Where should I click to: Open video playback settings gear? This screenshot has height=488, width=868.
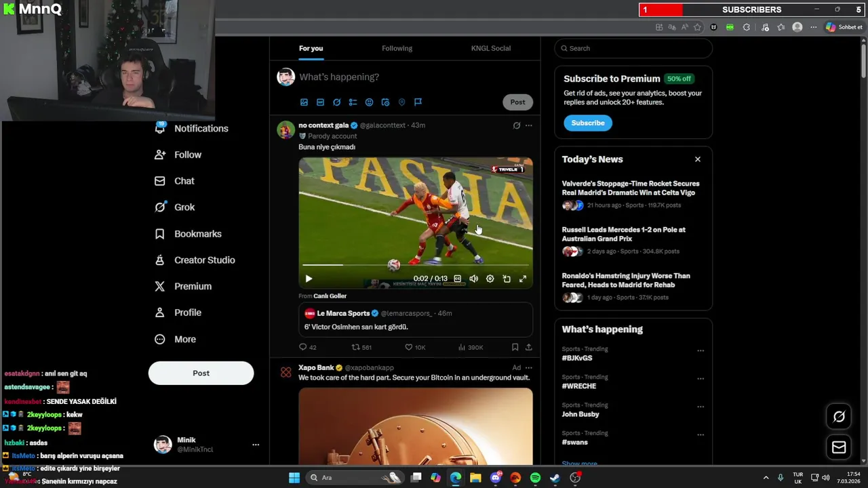(490, 279)
